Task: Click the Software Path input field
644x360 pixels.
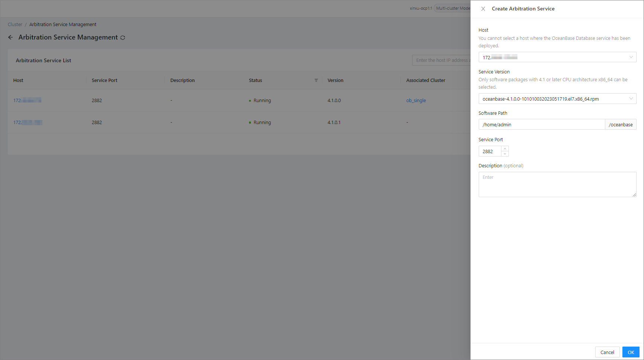Action: 541,124
